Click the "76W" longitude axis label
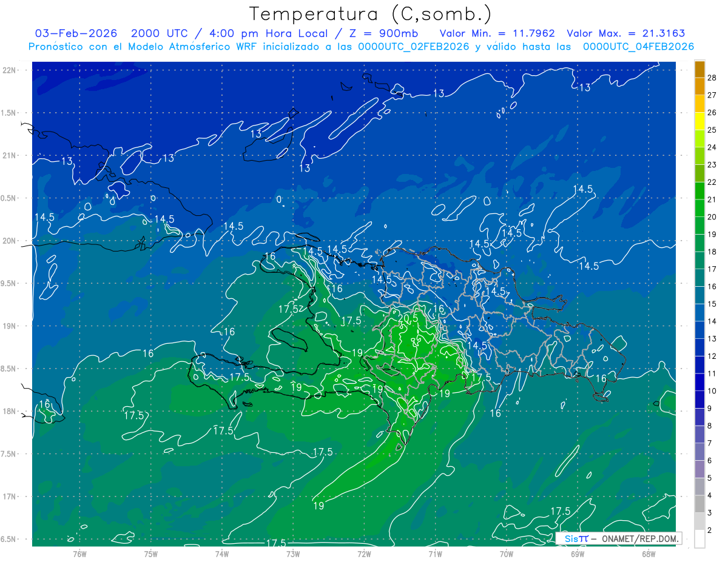This screenshot has height=562, width=728. 79,554
